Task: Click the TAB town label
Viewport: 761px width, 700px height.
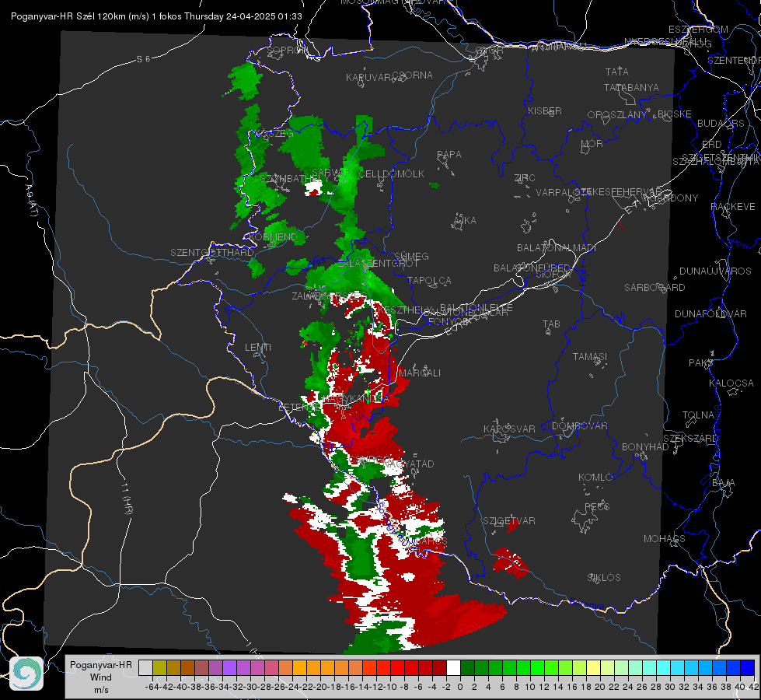Action: 551,324
